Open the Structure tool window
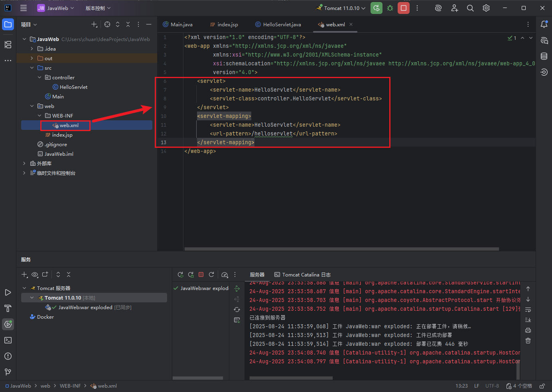 [x=8, y=45]
